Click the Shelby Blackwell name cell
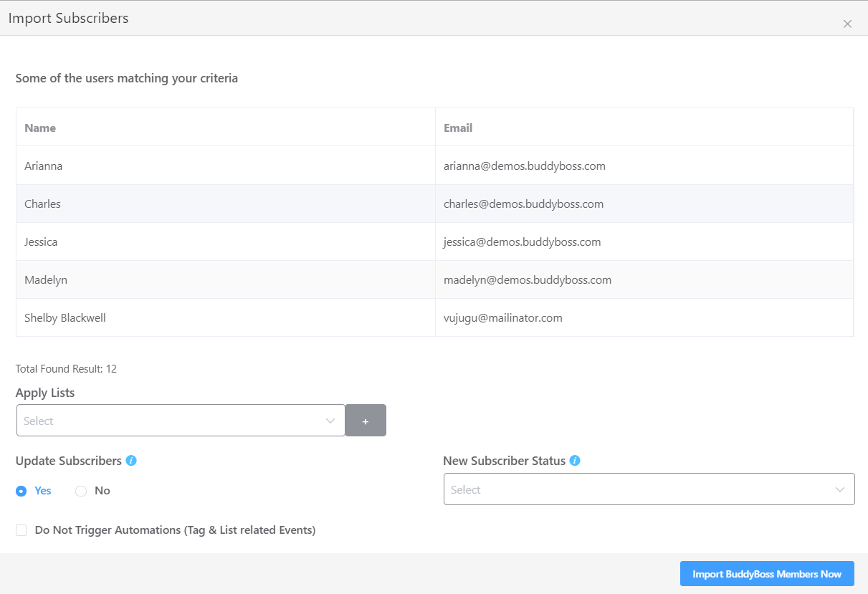Viewport: 868px width, 594px height. tap(65, 317)
